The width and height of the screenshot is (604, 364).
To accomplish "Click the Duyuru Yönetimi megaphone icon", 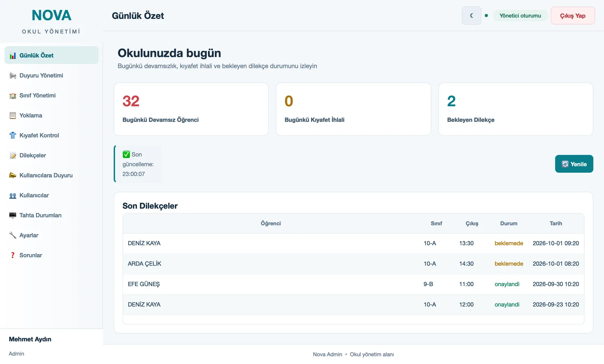I will tap(13, 75).
